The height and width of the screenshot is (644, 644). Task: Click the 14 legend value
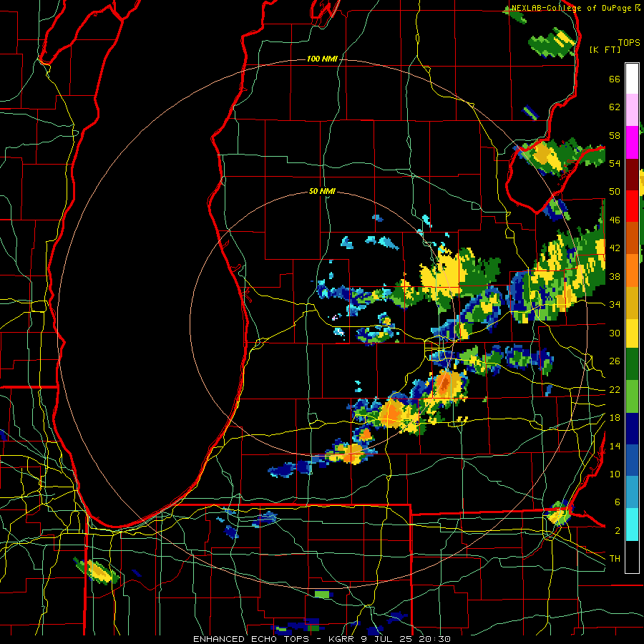(x=615, y=446)
